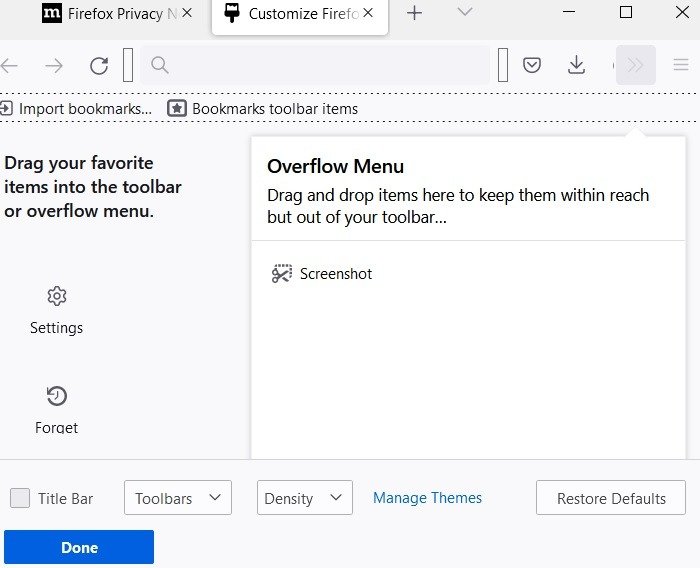Click Import bookmarks toolbar entry

pyautogui.click(x=76, y=109)
